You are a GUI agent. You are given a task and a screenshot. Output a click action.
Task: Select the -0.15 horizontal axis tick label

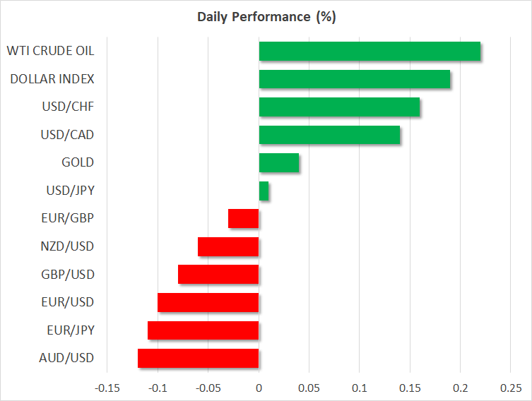pos(107,387)
